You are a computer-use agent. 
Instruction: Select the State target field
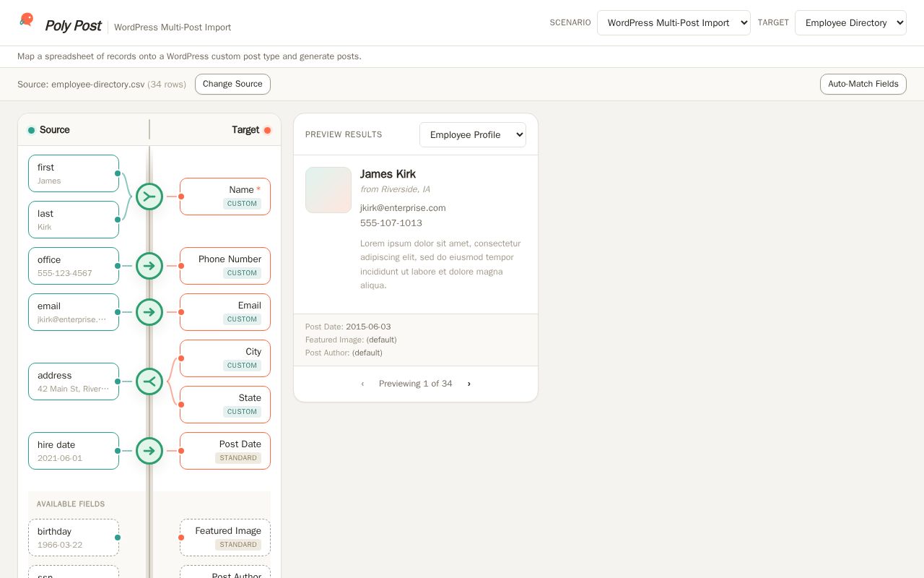225,405
